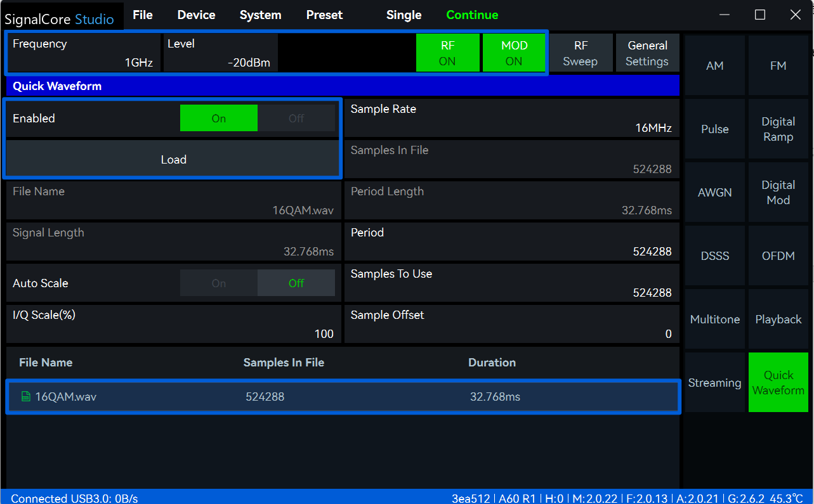Toggle the RF ON output button

click(x=448, y=53)
